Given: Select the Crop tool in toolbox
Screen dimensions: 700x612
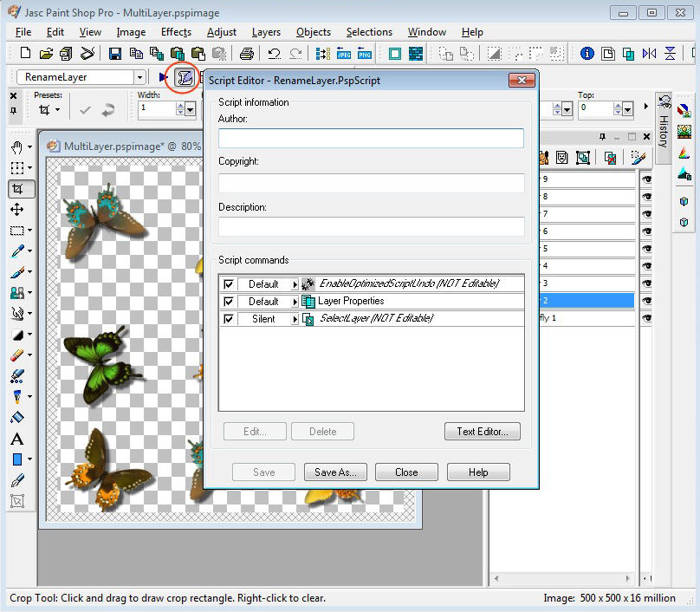Looking at the screenshot, I should point(17,188).
